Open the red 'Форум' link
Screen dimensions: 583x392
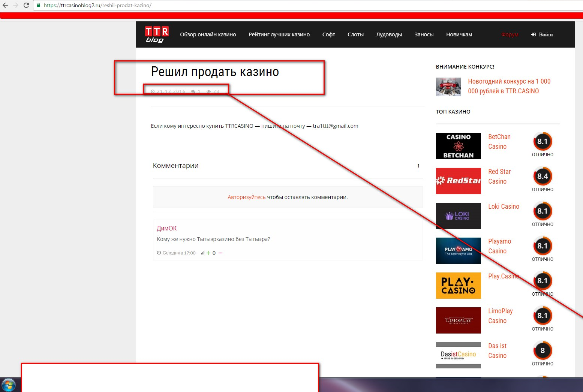(x=510, y=34)
